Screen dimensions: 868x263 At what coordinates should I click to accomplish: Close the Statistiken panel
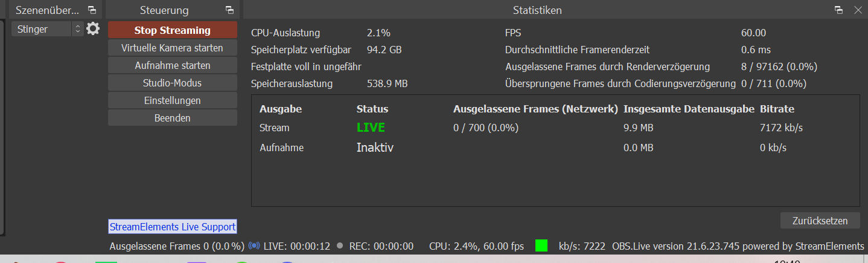858,10
